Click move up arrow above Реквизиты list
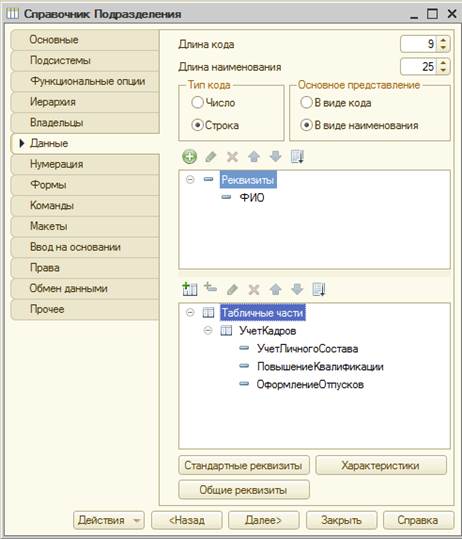 pos(254,157)
